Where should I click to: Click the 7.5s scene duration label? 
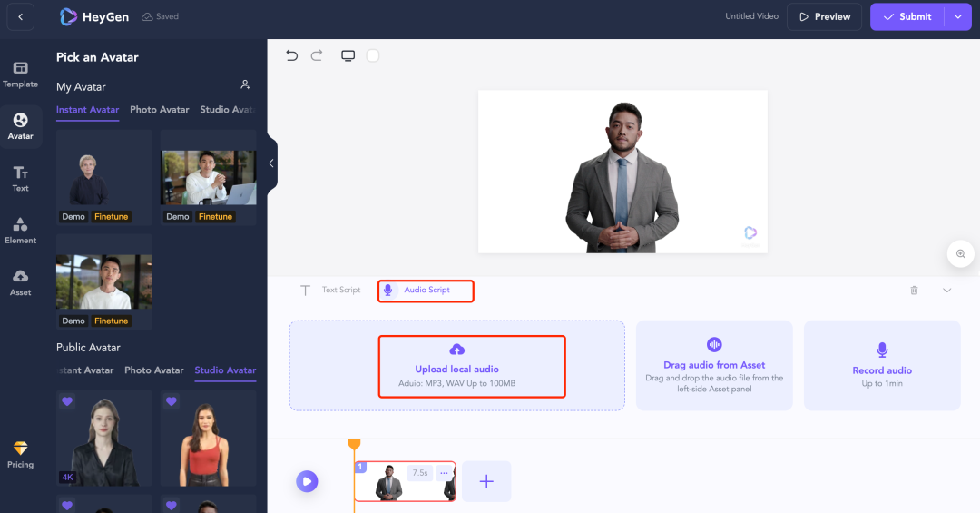click(420, 473)
